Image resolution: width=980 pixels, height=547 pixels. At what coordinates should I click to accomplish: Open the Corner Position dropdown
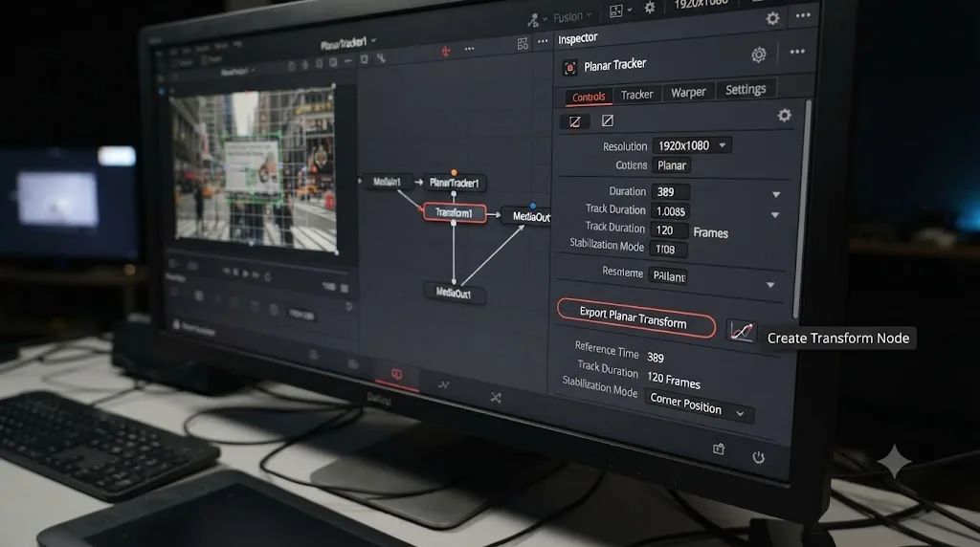(699, 405)
